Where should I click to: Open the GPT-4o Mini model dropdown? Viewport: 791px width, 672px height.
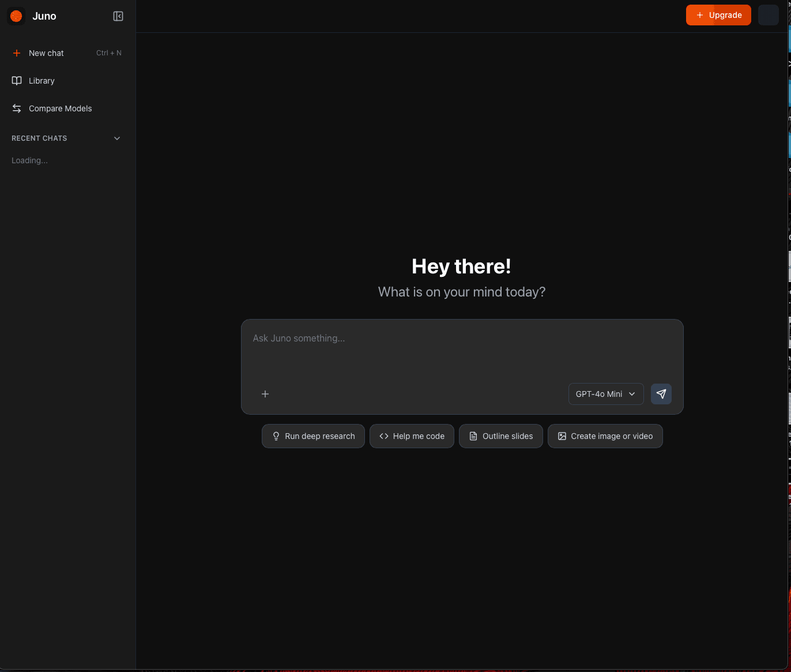pyautogui.click(x=606, y=394)
